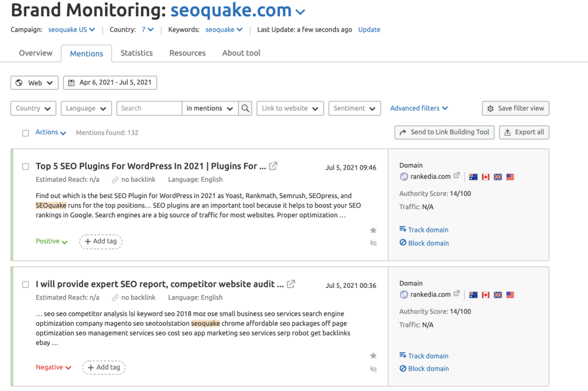Image resolution: width=588 pixels, height=391 pixels.
Task: Click Australia flag in second mention card
Action: (473, 295)
